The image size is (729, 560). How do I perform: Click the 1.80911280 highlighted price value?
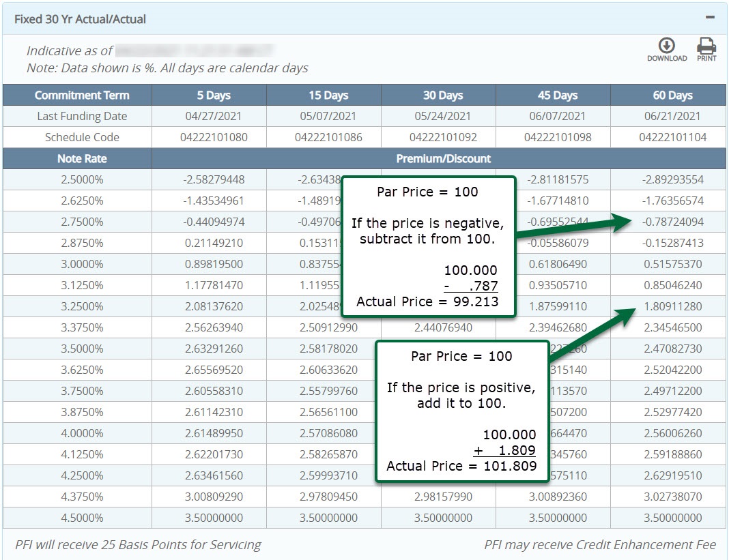[673, 306]
